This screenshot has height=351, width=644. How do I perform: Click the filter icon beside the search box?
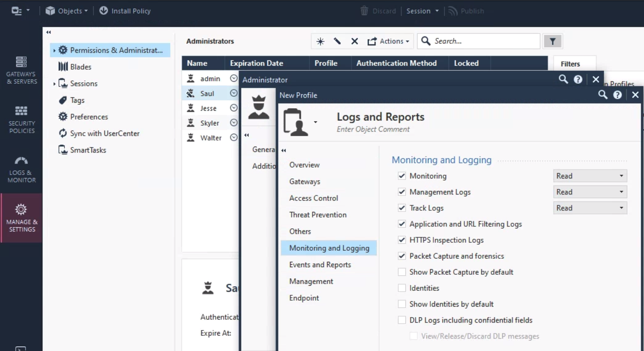[x=552, y=41]
